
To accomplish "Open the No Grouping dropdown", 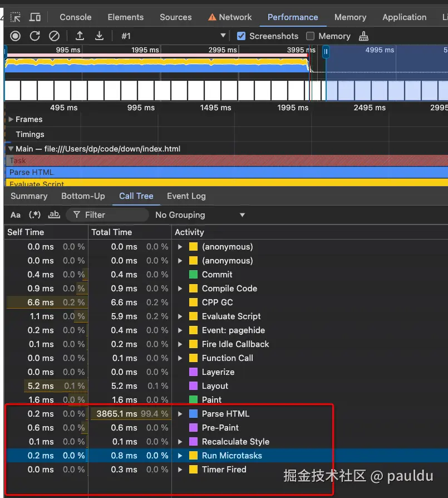I will point(200,215).
